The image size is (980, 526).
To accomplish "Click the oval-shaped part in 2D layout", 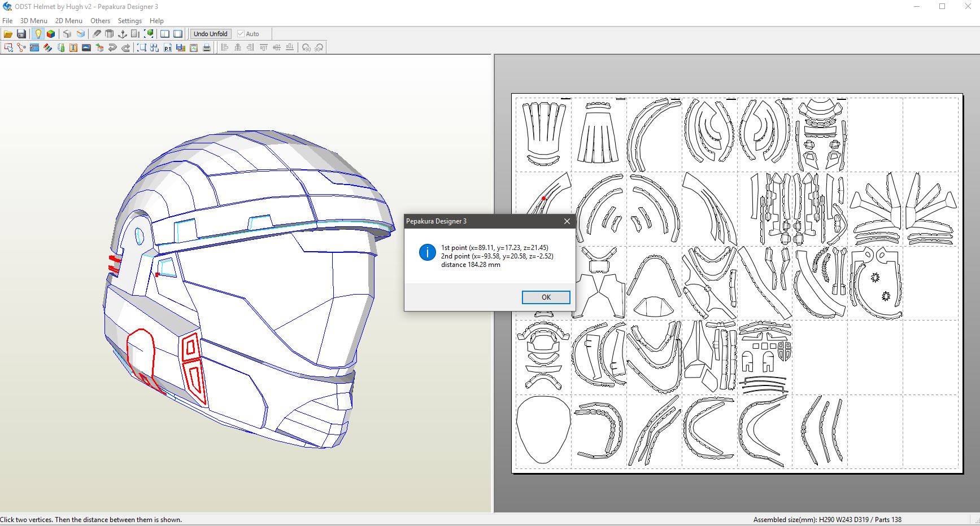I will point(543,430).
